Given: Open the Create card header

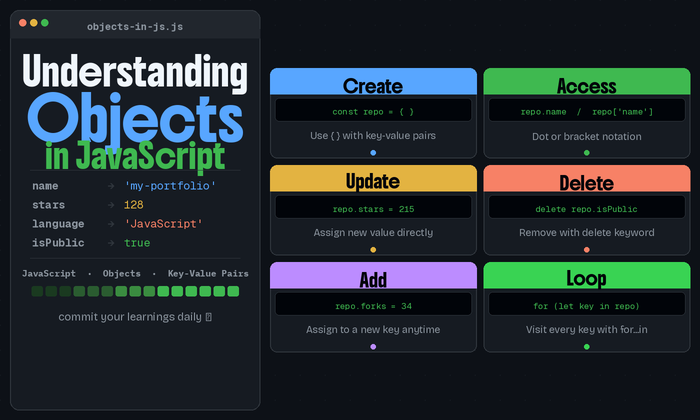Looking at the screenshot, I should pos(373,82).
